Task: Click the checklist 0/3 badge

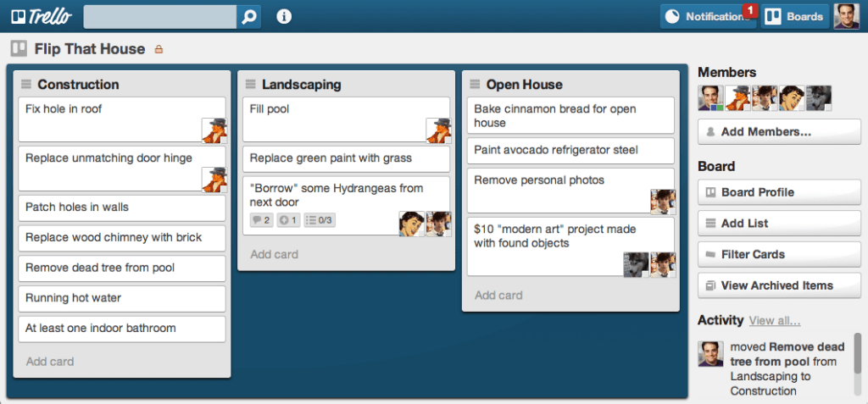Action: coord(319,220)
